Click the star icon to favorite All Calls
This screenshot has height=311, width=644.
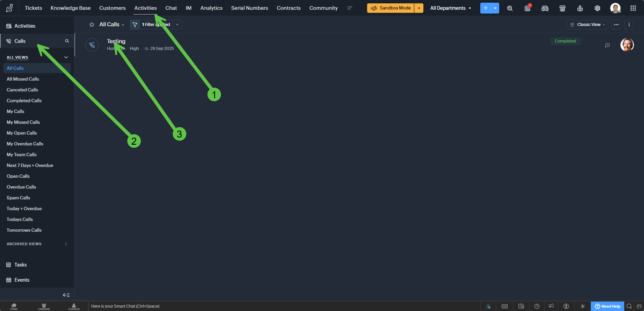(x=92, y=25)
